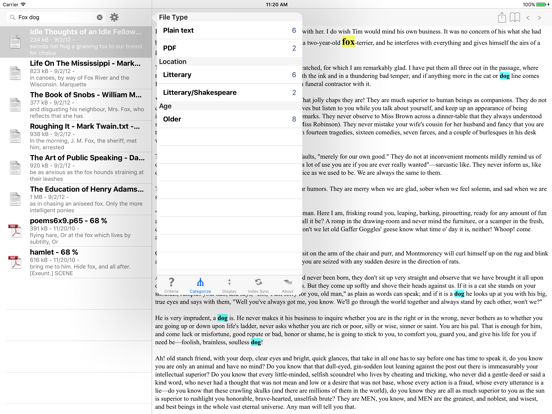Screen dimensions: 552x414
Task: Open the About tab
Action: (288, 285)
